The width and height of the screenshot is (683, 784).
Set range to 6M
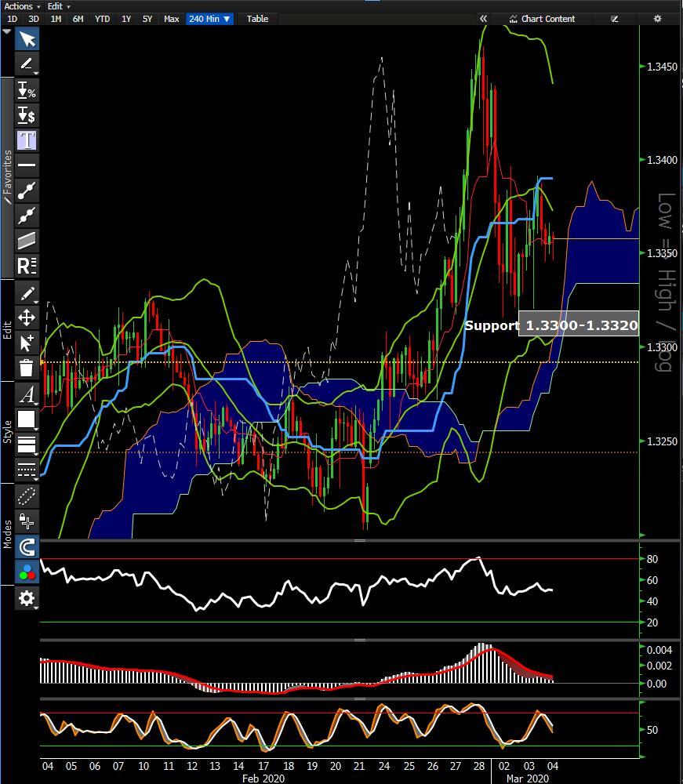pyautogui.click(x=78, y=19)
